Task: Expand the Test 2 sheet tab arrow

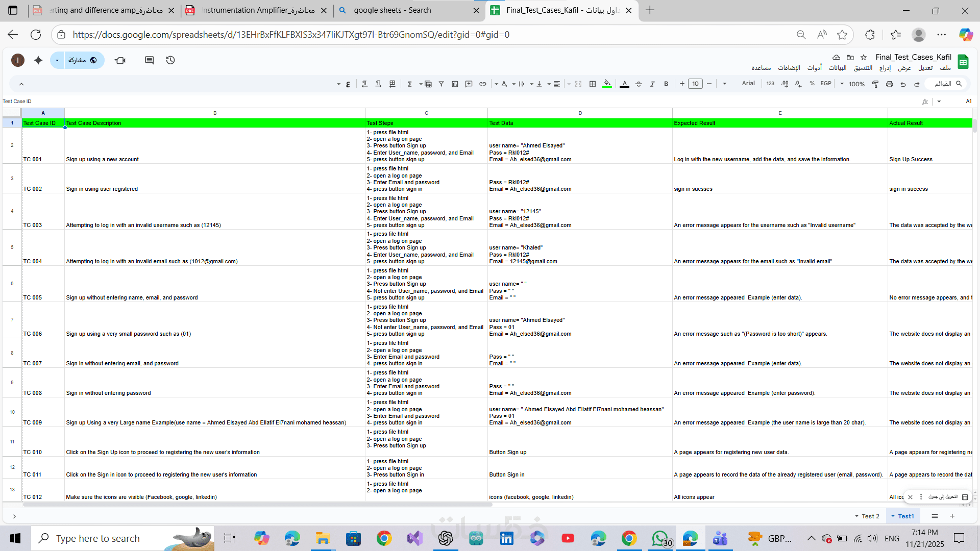Action: coord(857,516)
